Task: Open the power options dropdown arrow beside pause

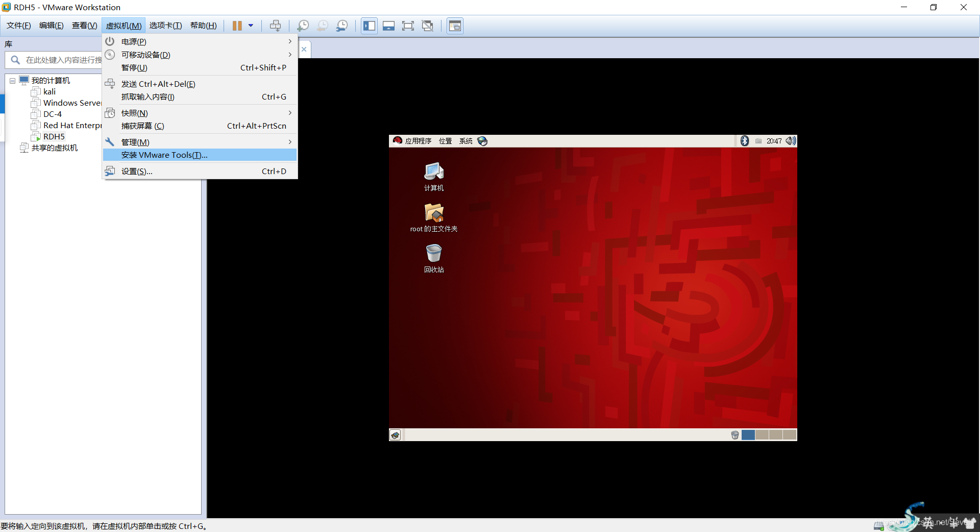Action: (251, 26)
